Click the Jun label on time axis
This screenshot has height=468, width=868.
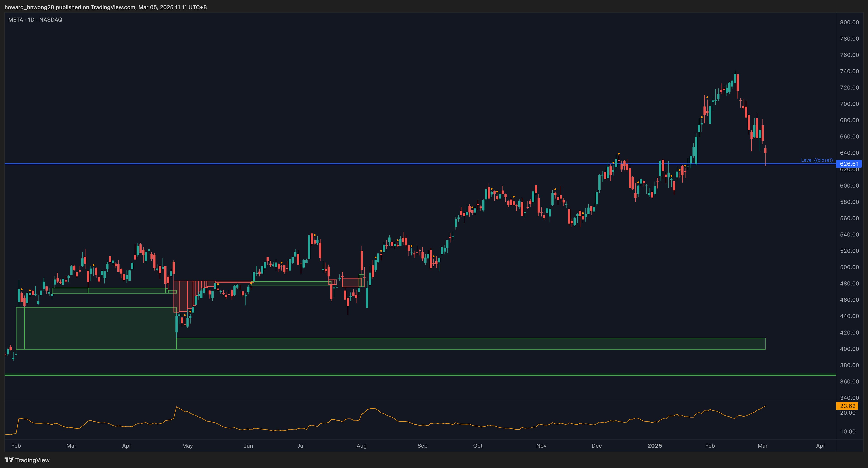[x=248, y=446]
